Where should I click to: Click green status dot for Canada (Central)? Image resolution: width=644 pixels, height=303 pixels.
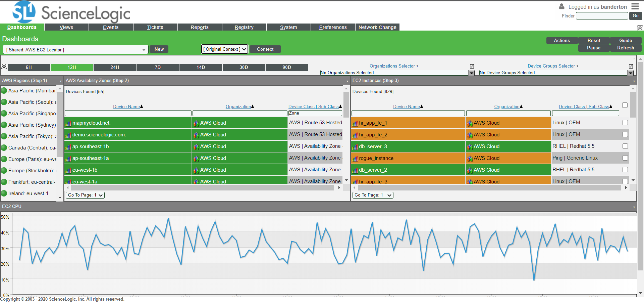coord(4,148)
